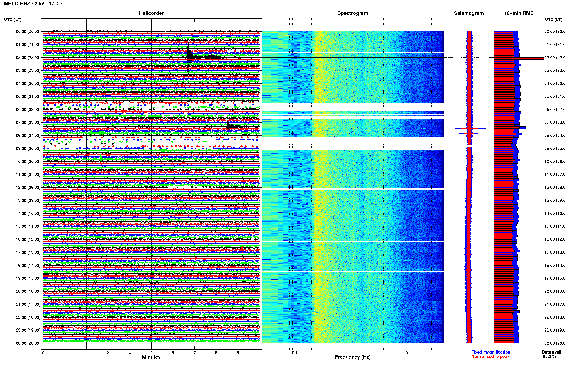Click left axis label '01:00 (21:00)'

coord(28,44)
